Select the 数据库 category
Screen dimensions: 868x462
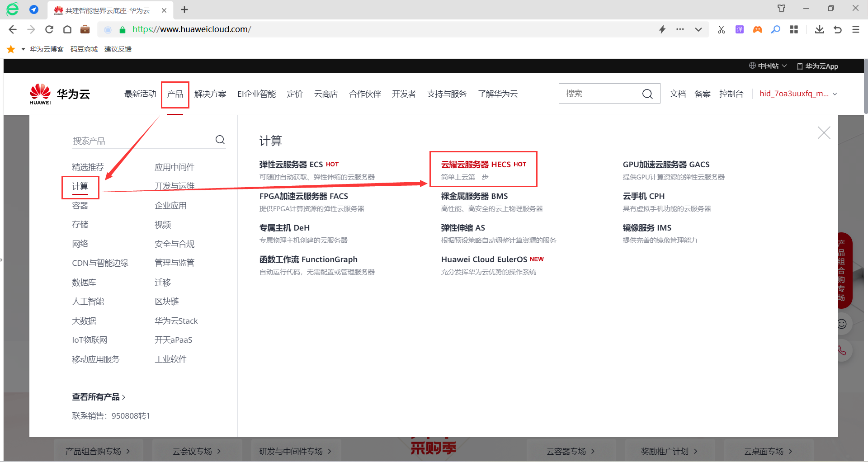[x=84, y=283]
